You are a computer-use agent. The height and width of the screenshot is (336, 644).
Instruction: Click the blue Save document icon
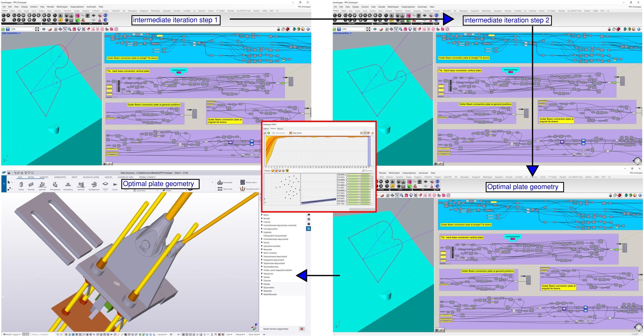tap(8, 29)
